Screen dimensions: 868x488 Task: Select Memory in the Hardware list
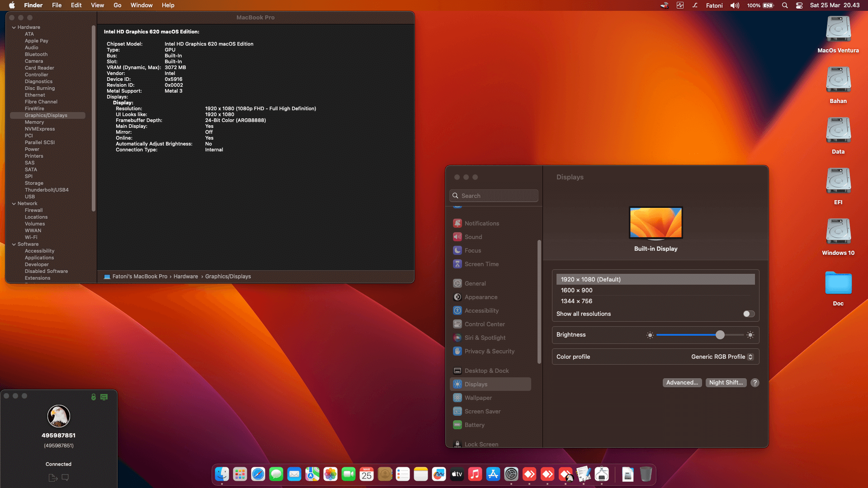click(33, 122)
